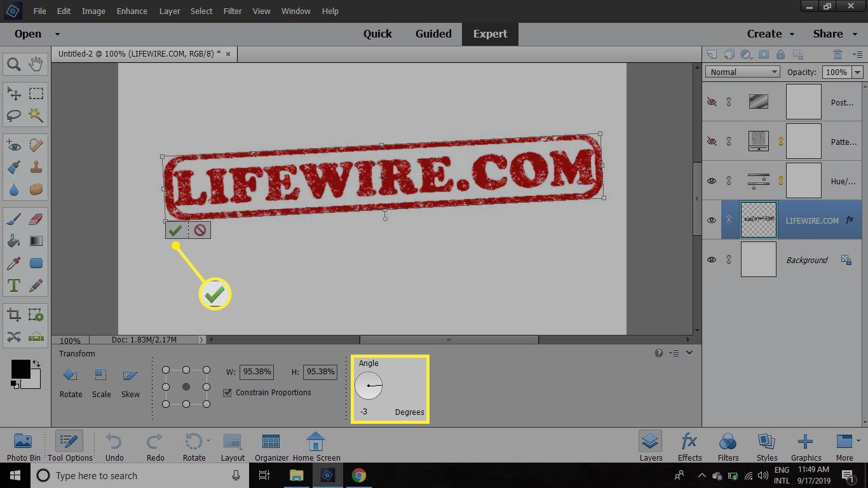Screen dimensions: 868x488
Task: Set reference point to center dot
Action: tap(186, 387)
